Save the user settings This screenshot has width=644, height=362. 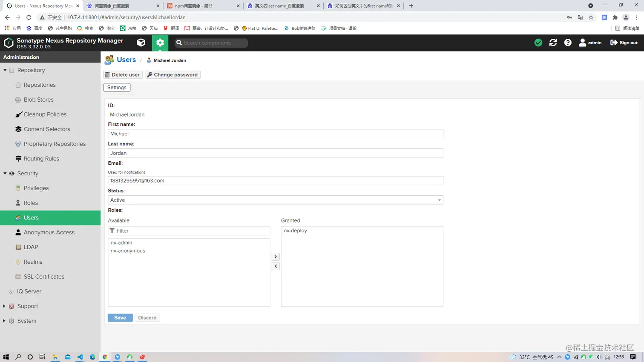pos(120,318)
